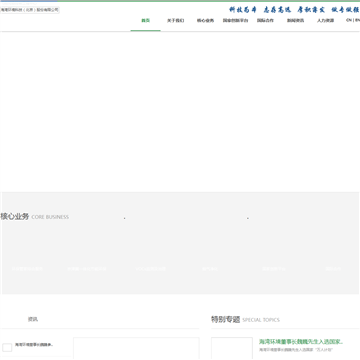Go to the 国家创新平台 page
Viewport: 360px width, 360px height.
[x=235, y=21]
